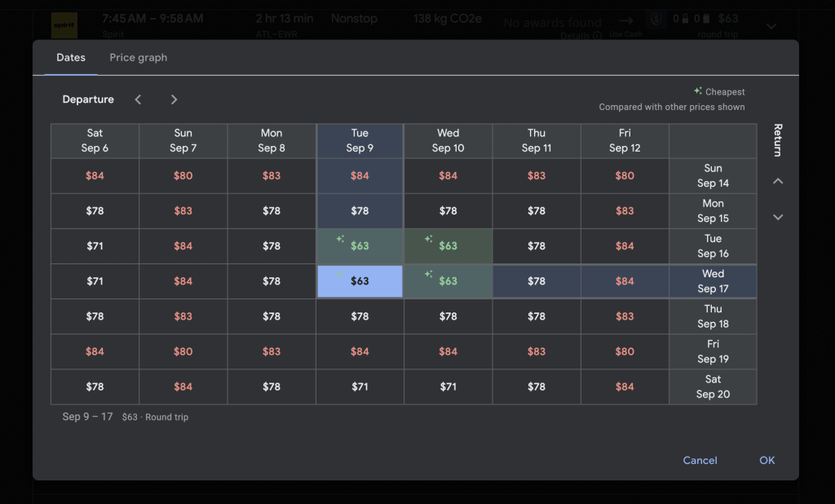Select the Dates tab
Viewport: 835px width, 504px height.
[71, 58]
